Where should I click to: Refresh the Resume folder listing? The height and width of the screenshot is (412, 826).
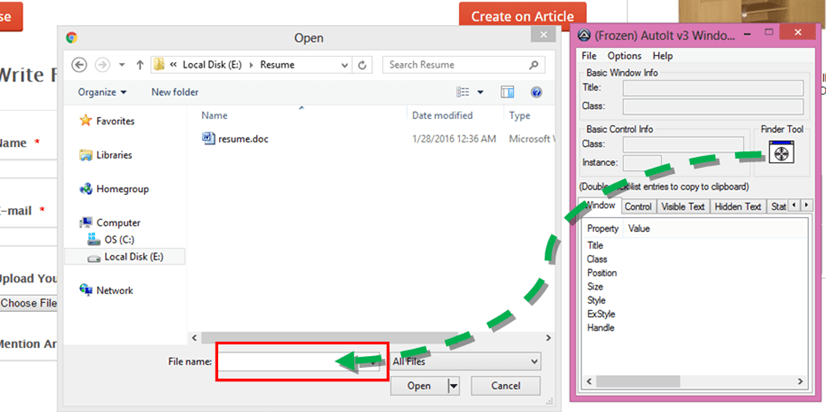pyautogui.click(x=363, y=65)
